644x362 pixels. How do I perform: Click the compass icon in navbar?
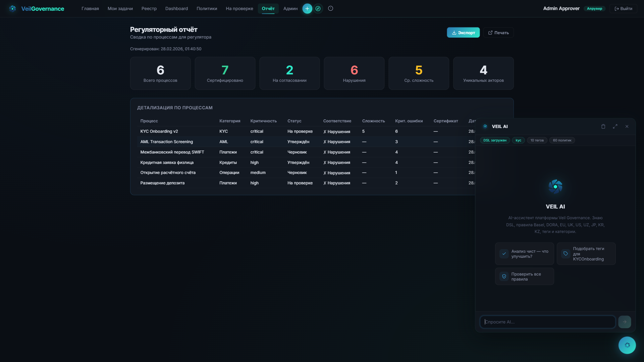point(318,9)
